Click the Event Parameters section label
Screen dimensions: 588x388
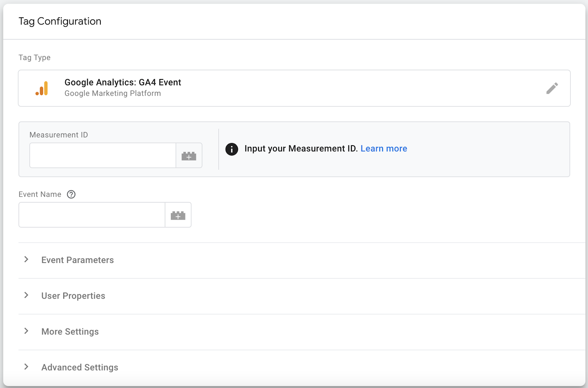pyautogui.click(x=78, y=260)
